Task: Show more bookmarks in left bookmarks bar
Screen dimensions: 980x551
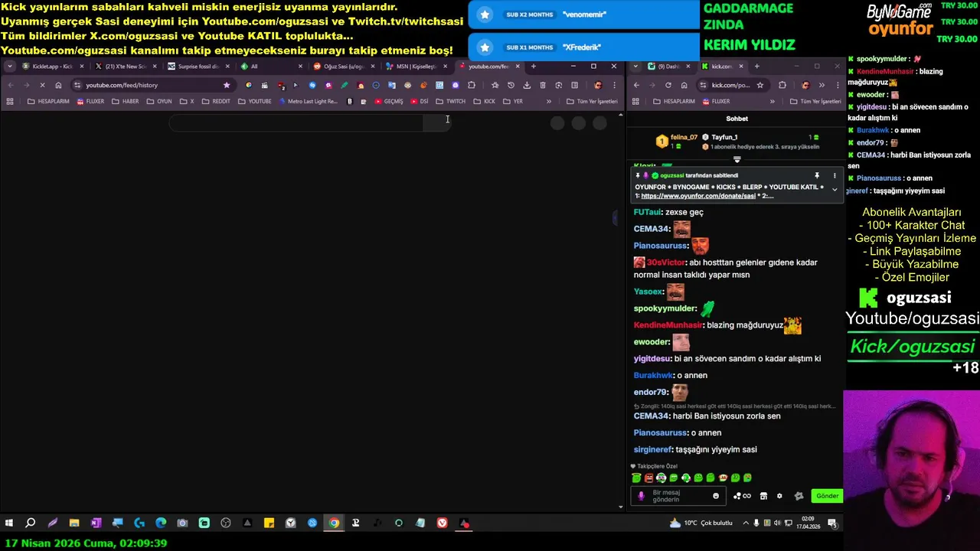Action: click(549, 101)
